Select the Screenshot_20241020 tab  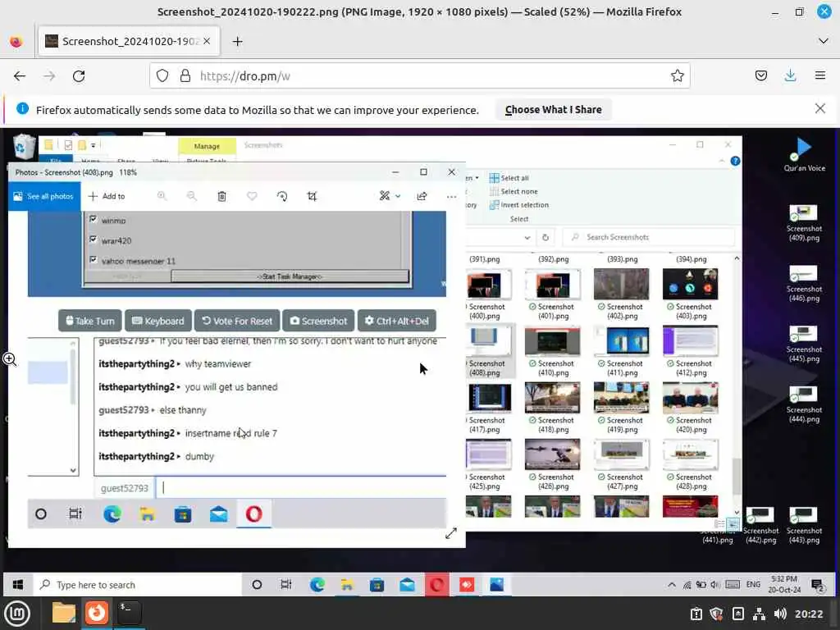click(x=129, y=41)
